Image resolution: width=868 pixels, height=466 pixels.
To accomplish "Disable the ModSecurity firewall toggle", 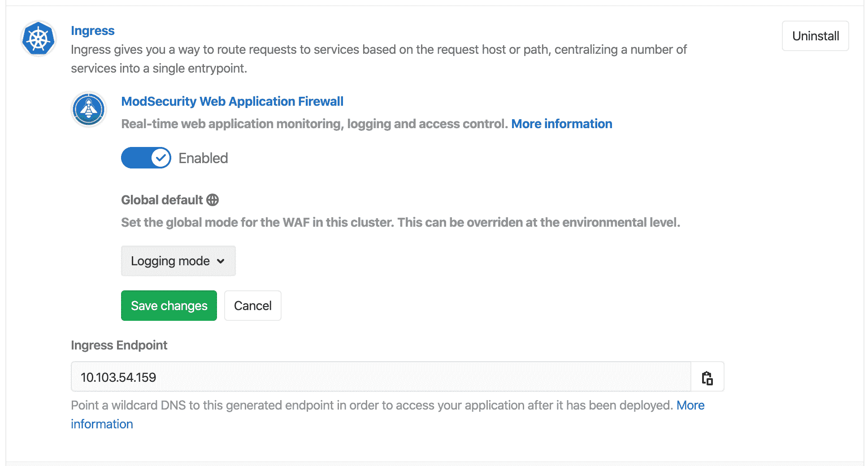I will 146,158.
